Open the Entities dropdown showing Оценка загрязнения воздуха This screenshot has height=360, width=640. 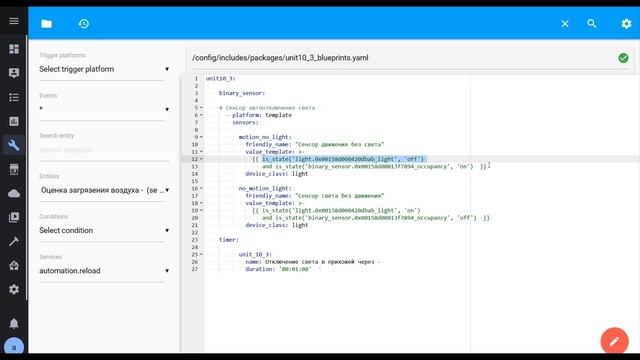click(104, 190)
